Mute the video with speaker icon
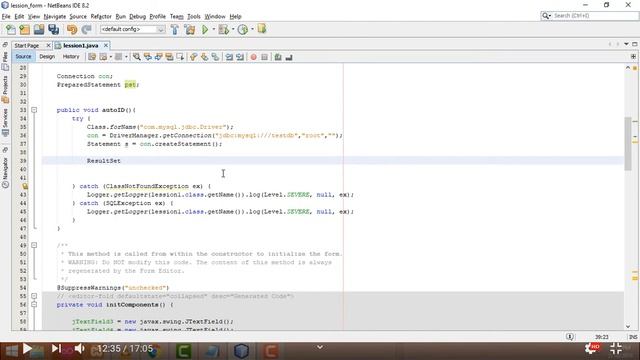 pos(80,349)
